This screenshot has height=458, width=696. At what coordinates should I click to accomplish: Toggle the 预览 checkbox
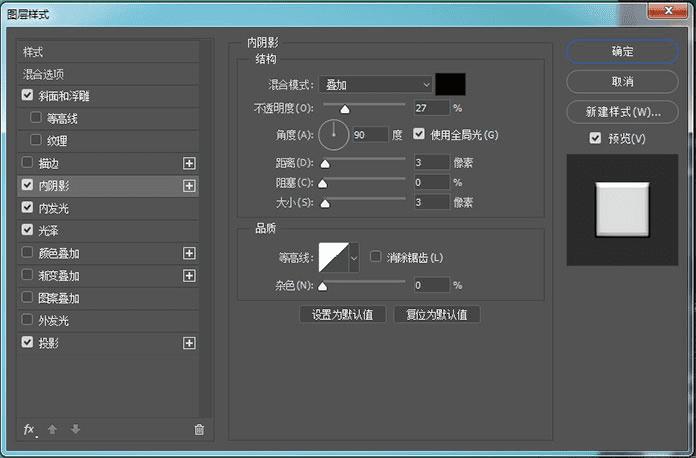point(595,138)
